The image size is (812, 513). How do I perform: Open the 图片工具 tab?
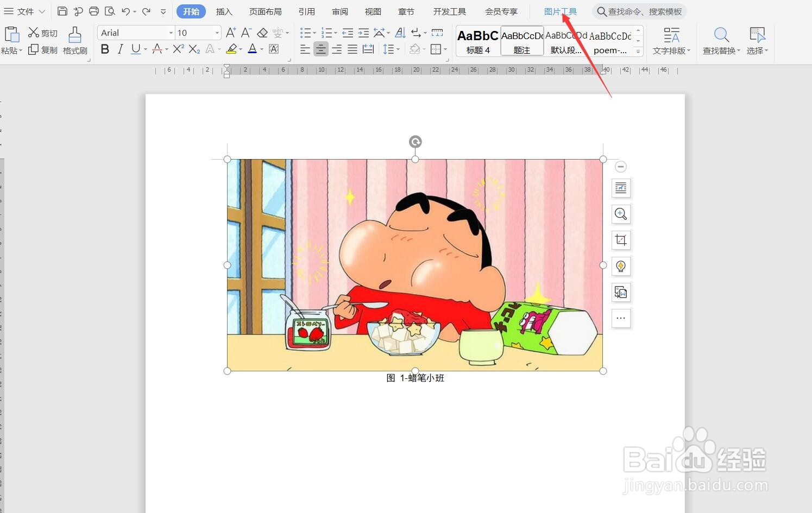[561, 11]
